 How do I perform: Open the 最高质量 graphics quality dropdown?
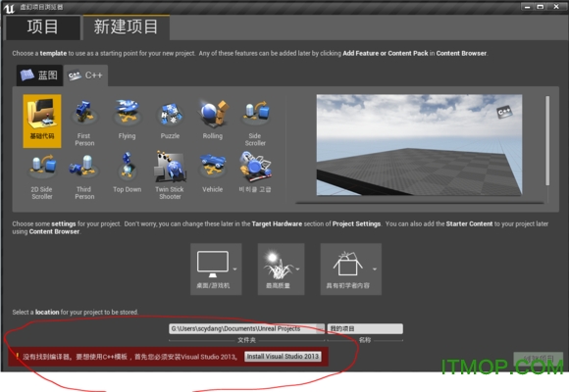point(281,269)
